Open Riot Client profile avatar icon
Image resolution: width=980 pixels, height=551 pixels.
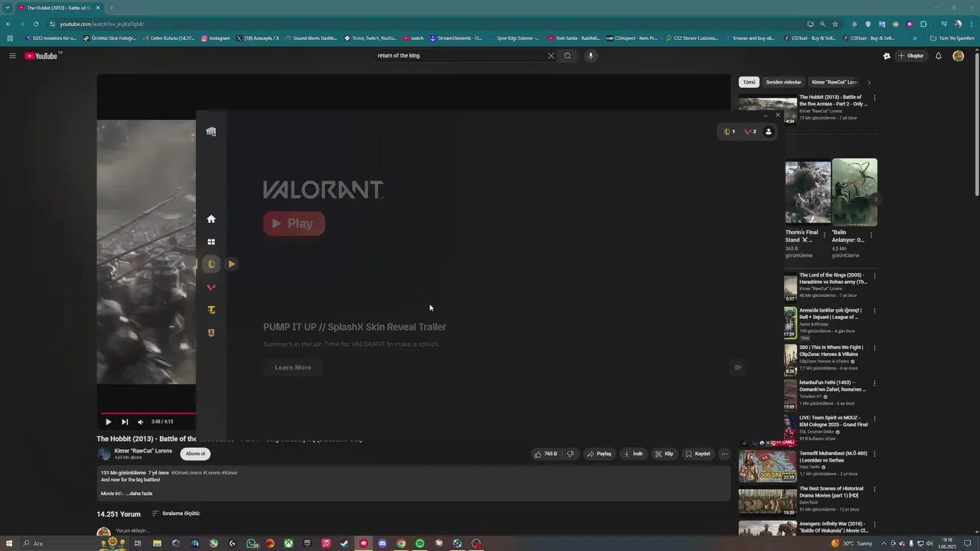pyautogui.click(x=769, y=132)
